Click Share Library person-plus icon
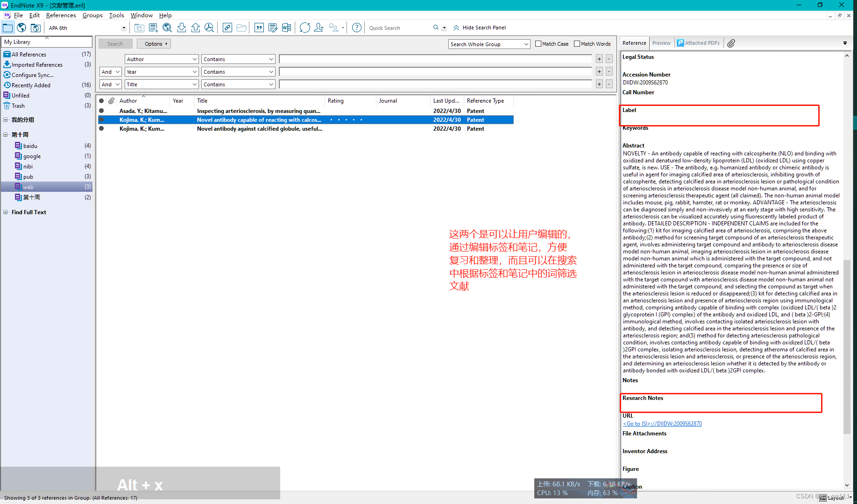Screen dimensions: 857x504 tap(319, 28)
